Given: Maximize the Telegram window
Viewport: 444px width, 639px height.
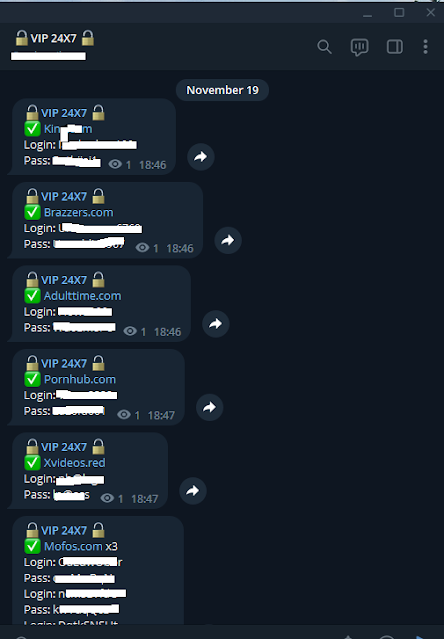Looking at the screenshot, I should click(x=399, y=13).
